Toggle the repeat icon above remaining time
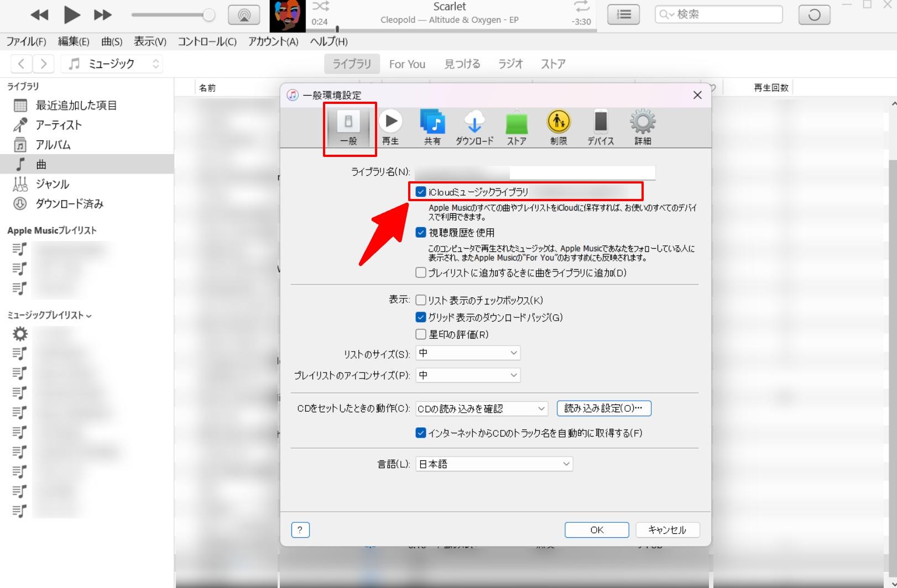 point(582,7)
